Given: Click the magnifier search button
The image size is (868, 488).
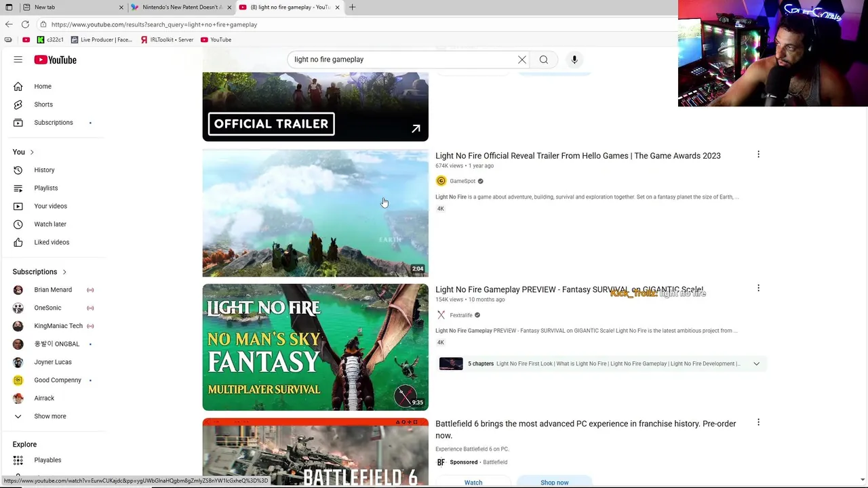Looking at the screenshot, I should click(544, 60).
